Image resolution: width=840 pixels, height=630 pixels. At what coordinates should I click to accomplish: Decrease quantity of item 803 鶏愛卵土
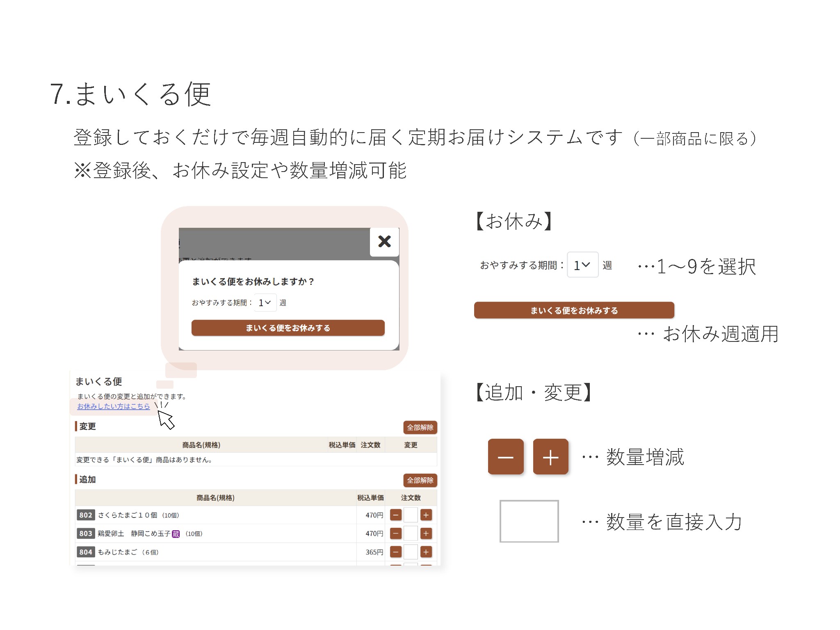pyautogui.click(x=395, y=533)
